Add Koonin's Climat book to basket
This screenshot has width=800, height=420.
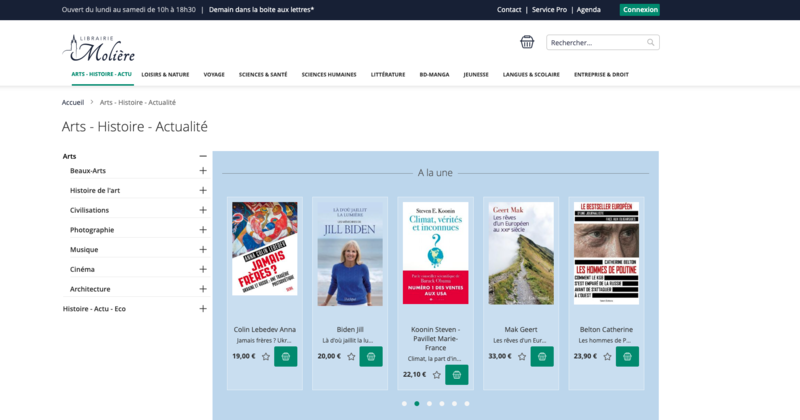[x=457, y=375]
